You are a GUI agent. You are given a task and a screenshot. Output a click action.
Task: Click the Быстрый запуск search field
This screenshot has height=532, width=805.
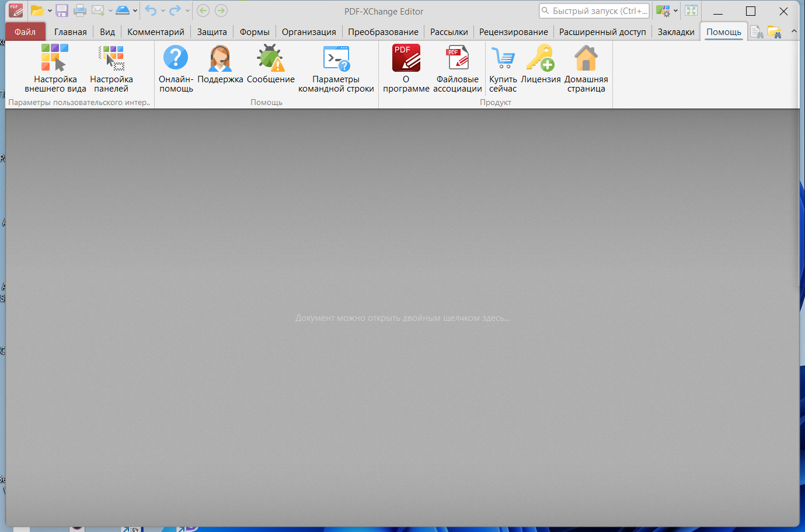coord(594,10)
